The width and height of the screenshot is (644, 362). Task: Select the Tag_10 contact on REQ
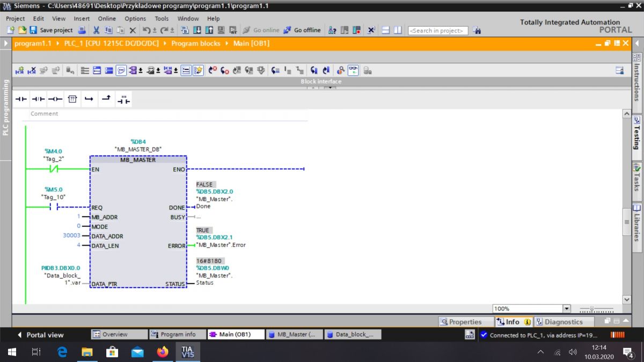coord(54,207)
